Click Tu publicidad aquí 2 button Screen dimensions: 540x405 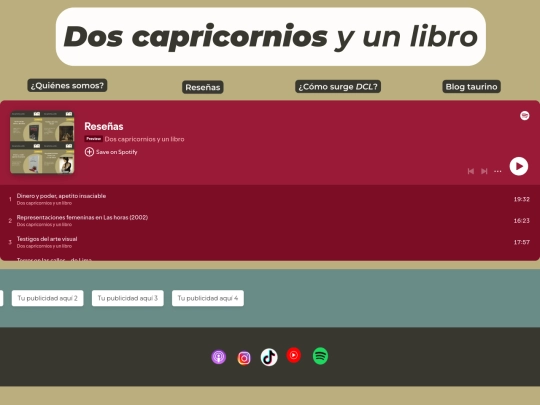click(x=48, y=298)
